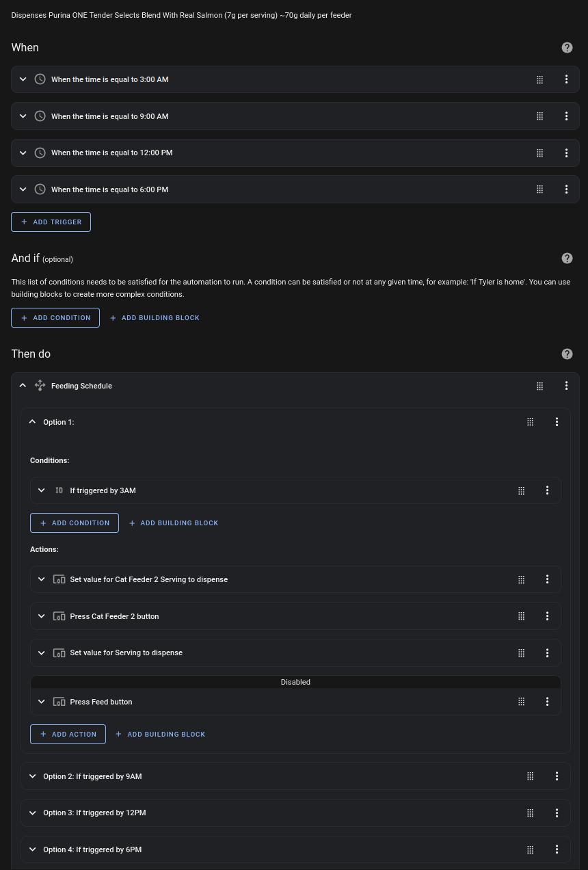Grab drag handle of 12:00 PM trigger
The width and height of the screenshot is (588, 870).
coord(539,153)
